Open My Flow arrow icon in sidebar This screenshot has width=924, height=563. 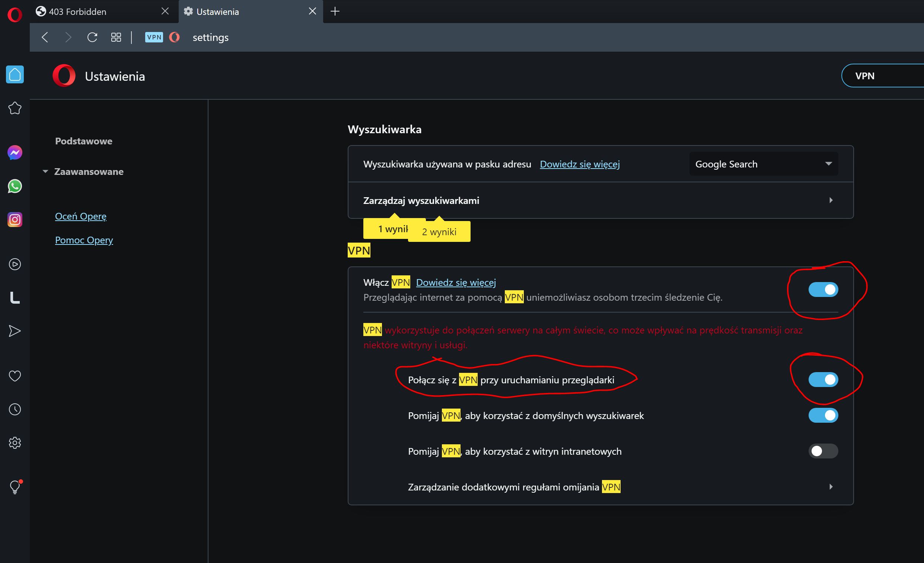pos(15,331)
